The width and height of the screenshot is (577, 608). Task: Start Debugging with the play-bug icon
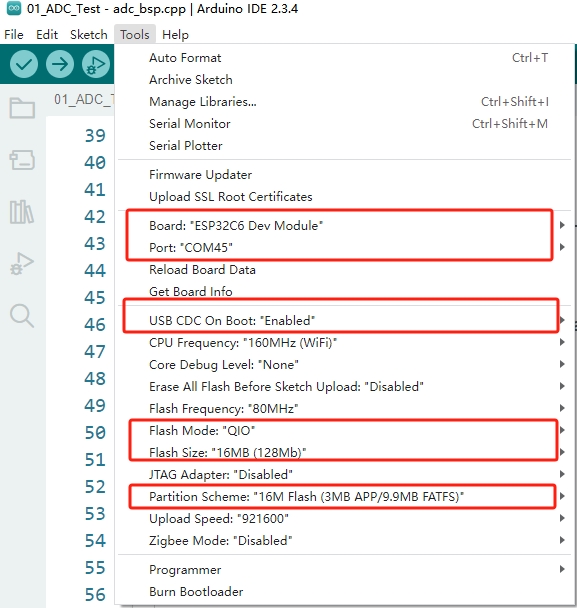pos(96,64)
